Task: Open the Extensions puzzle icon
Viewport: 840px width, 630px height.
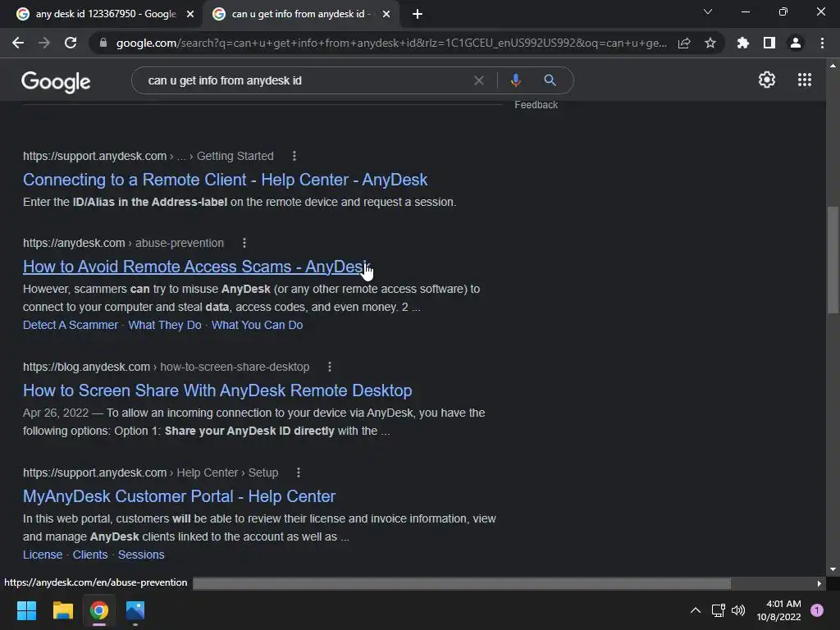Action: [743, 43]
